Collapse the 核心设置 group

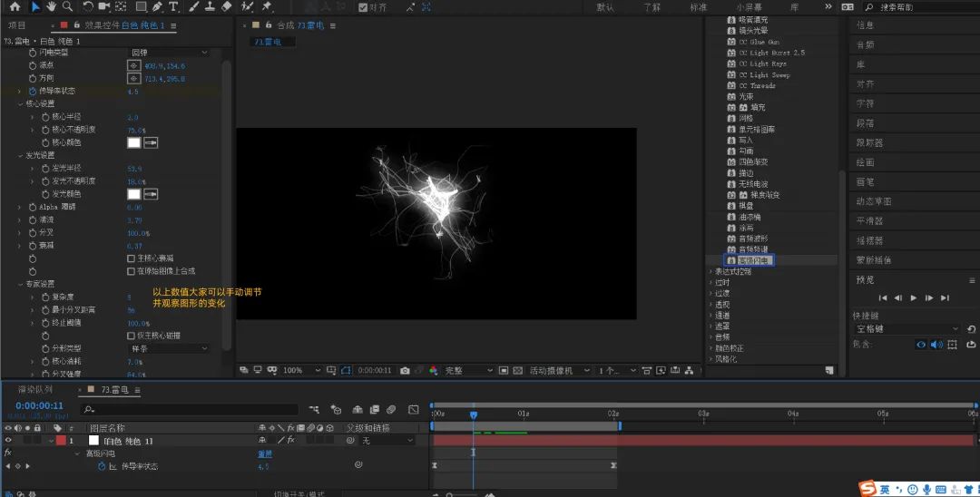pyautogui.click(x=21, y=103)
